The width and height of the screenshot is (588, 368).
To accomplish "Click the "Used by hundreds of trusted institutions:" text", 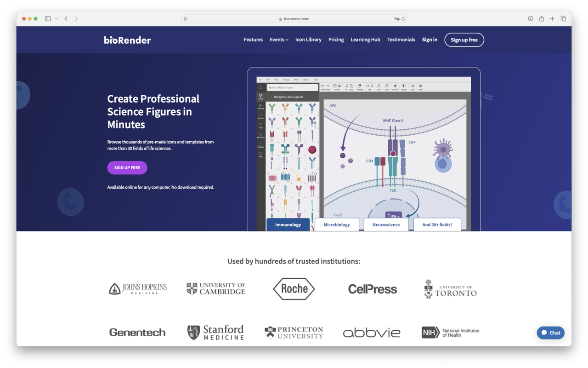I will click(294, 261).
